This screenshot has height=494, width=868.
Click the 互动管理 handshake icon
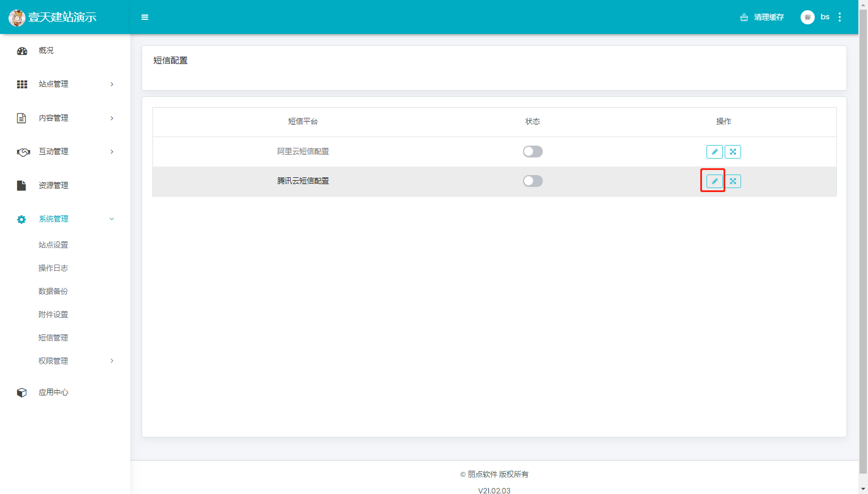(23, 152)
